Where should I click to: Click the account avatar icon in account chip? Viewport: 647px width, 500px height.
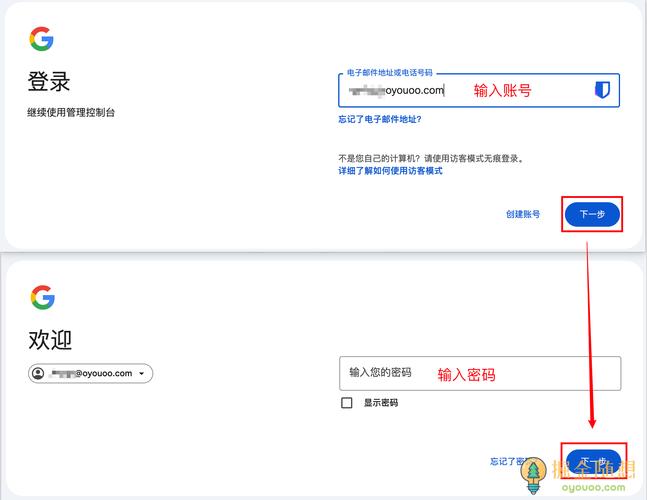(x=38, y=373)
